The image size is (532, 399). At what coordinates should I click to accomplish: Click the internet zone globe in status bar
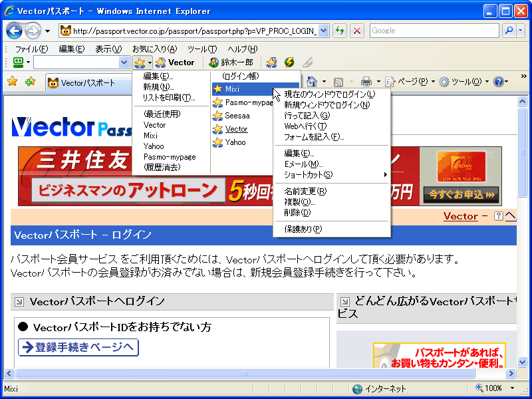pyautogui.click(x=357, y=389)
